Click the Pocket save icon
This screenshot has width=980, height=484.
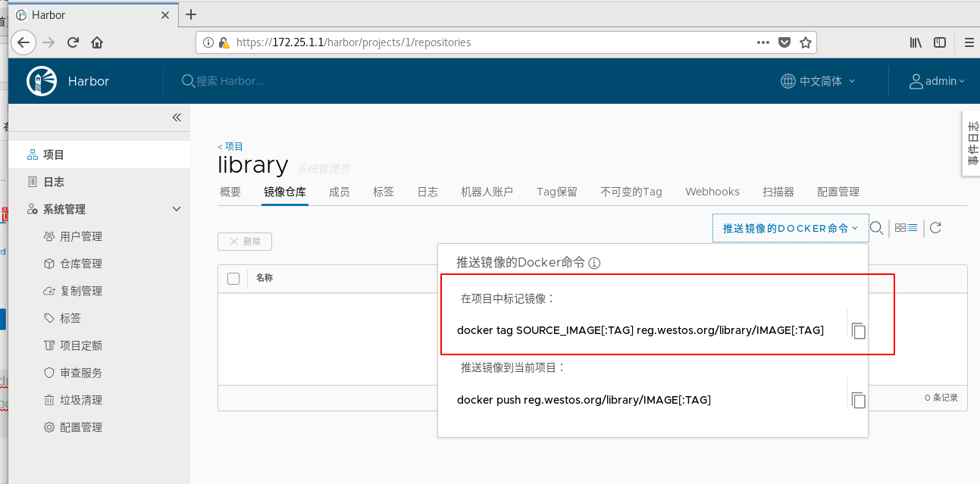coord(785,42)
